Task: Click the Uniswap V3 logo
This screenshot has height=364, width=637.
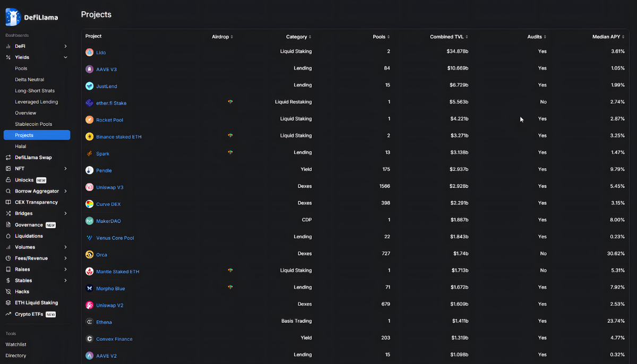Action: pyautogui.click(x=88, y=187)
